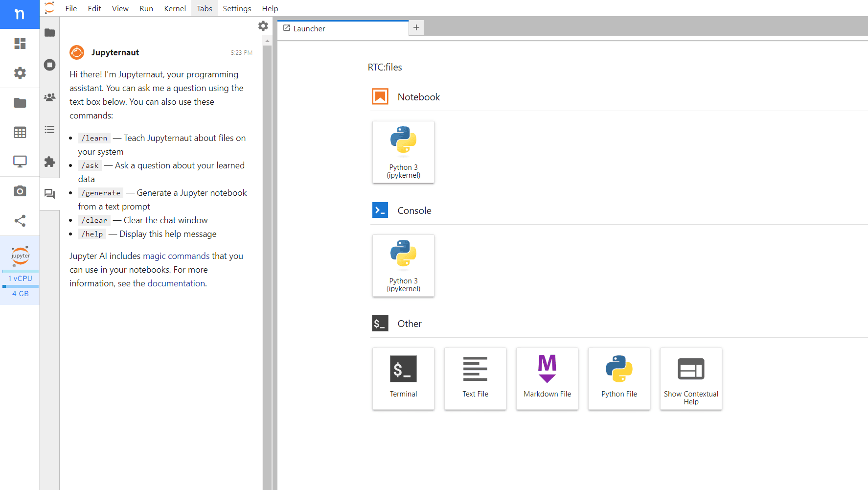Open the Table of Contents panel
Viewport: 868px width, 490px height.
point(49,130)
